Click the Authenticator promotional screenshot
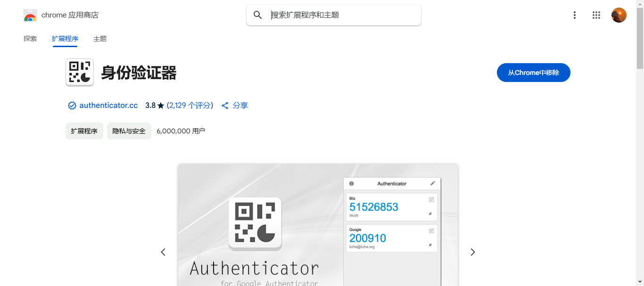This screenshot has height=286, width=644. tap(318, 225)
